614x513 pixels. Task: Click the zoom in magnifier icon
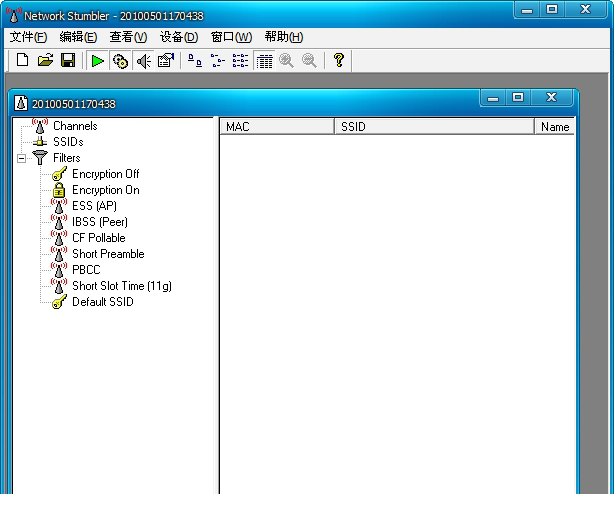(286, 61)
